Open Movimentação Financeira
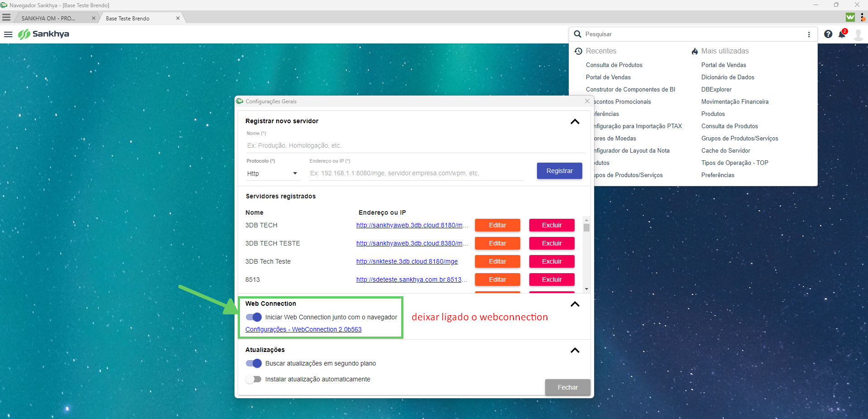This screenshot has width=868, height=419. pyautogui.click(x=735, y=101)
